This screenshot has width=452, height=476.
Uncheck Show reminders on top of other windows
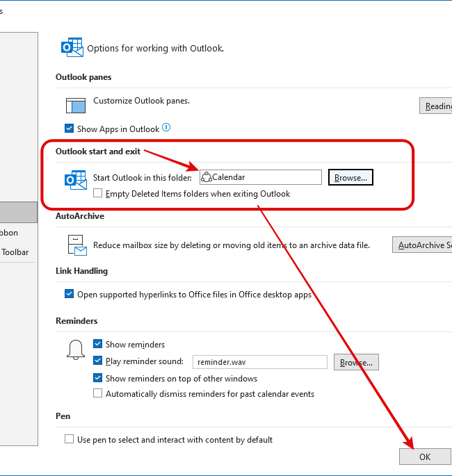click(x=97, y=378)
